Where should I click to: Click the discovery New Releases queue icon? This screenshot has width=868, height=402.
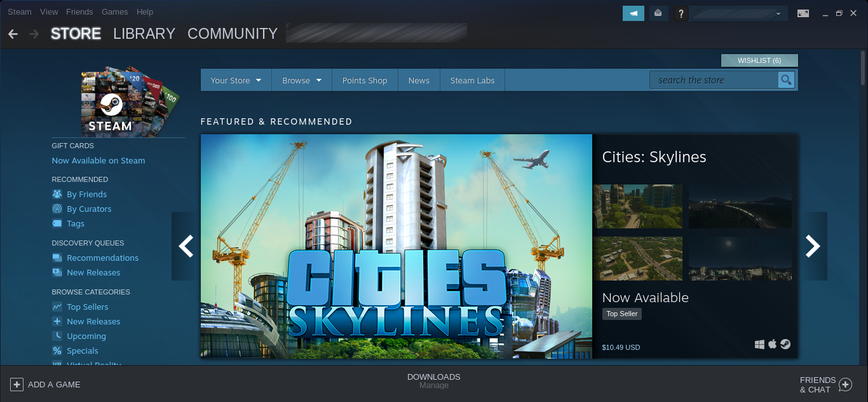57,272
